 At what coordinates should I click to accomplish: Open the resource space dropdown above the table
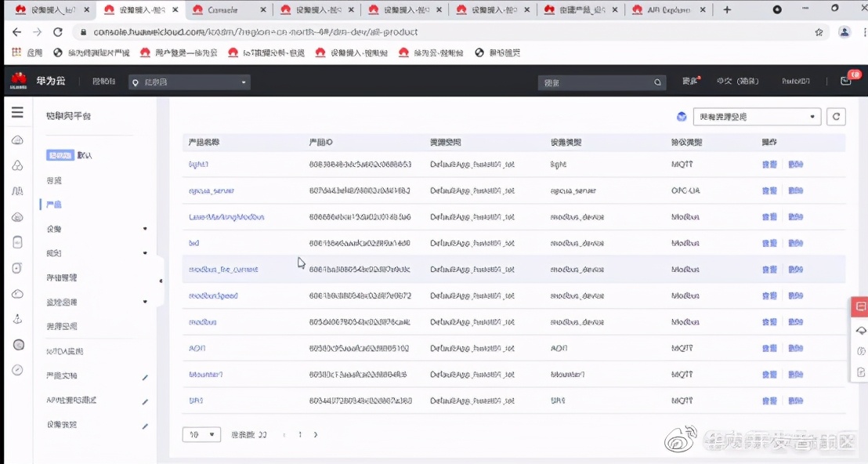pos(757,117)
